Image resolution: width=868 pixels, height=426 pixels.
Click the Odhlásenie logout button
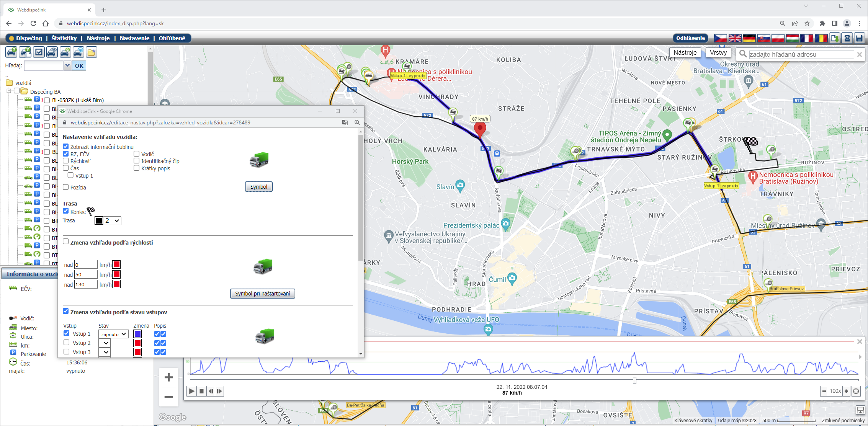click(x=690, y=38)
